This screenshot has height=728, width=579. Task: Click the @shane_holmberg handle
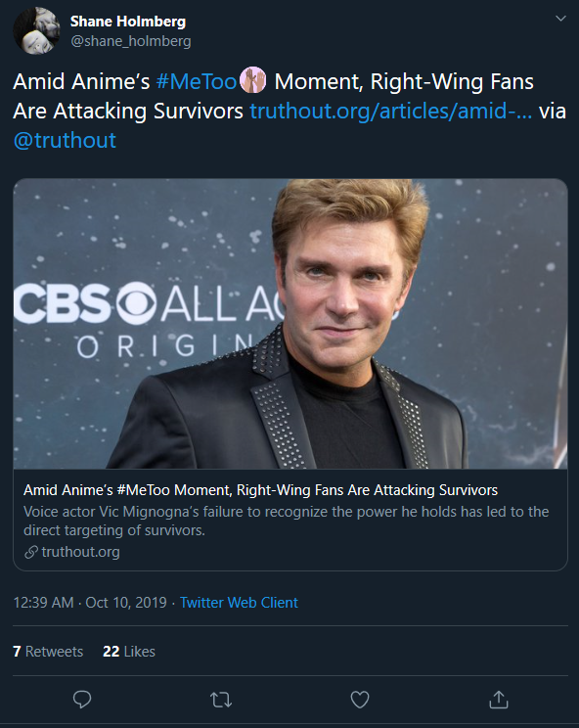click(x=131, y=41)
